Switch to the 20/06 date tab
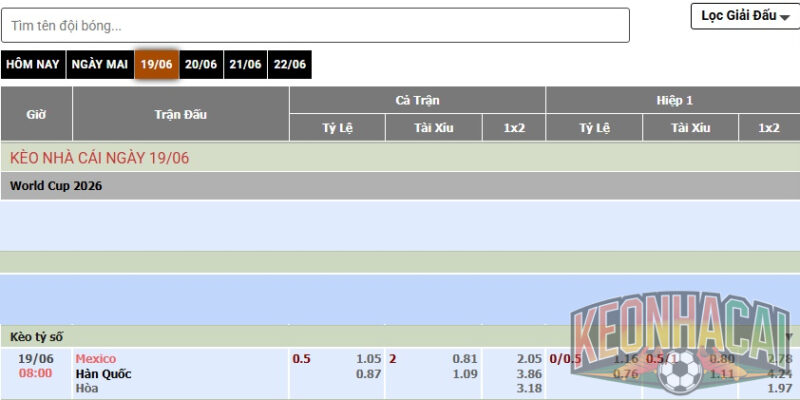This screenshot has height=400, width=800. [x=201, y=64]
